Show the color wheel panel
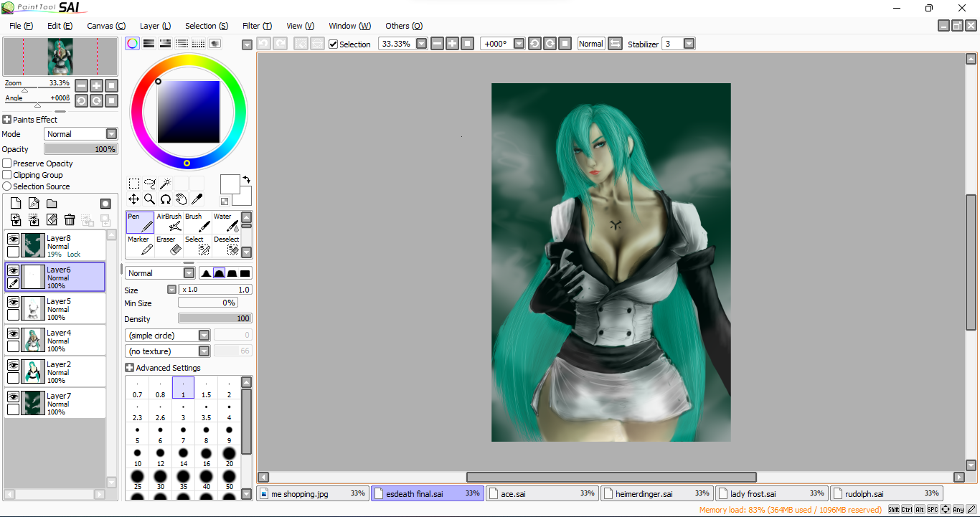Screen dimensions: 980x517 pyautogui.click(x=133, y=44)
